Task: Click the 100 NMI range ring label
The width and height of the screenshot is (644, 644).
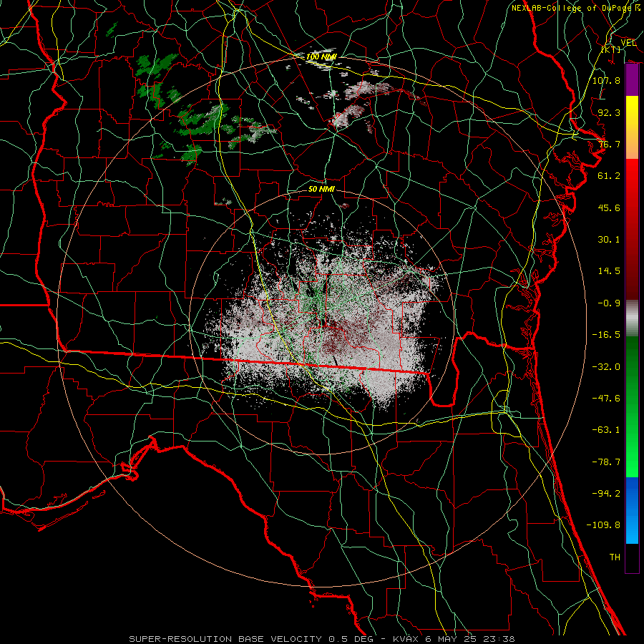Action: [x=321, y=57]
